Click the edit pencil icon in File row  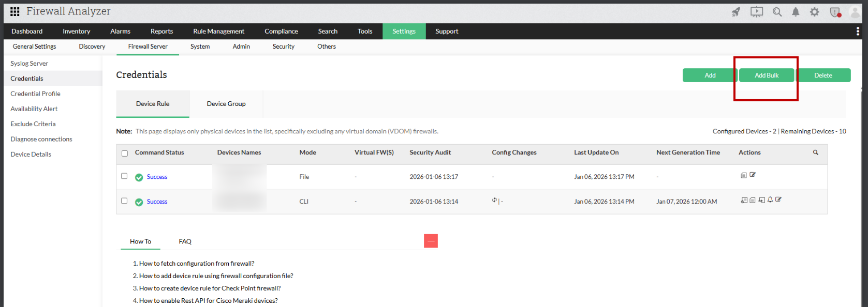[x=753, y=175]
